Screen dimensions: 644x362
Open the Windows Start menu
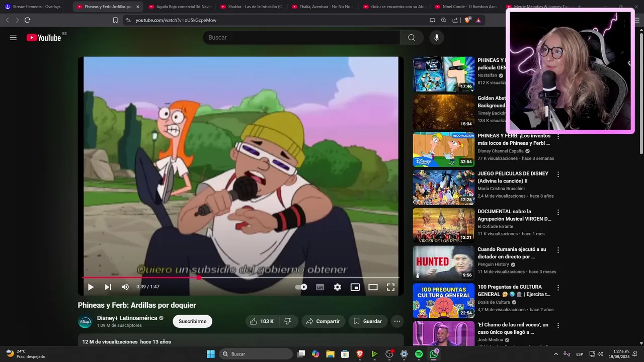coord(210,354)
